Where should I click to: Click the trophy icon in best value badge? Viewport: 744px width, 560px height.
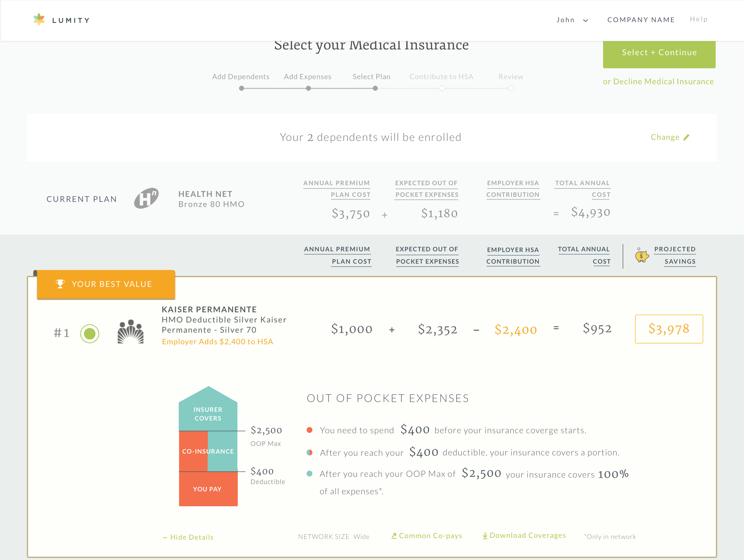pos(60,284)
